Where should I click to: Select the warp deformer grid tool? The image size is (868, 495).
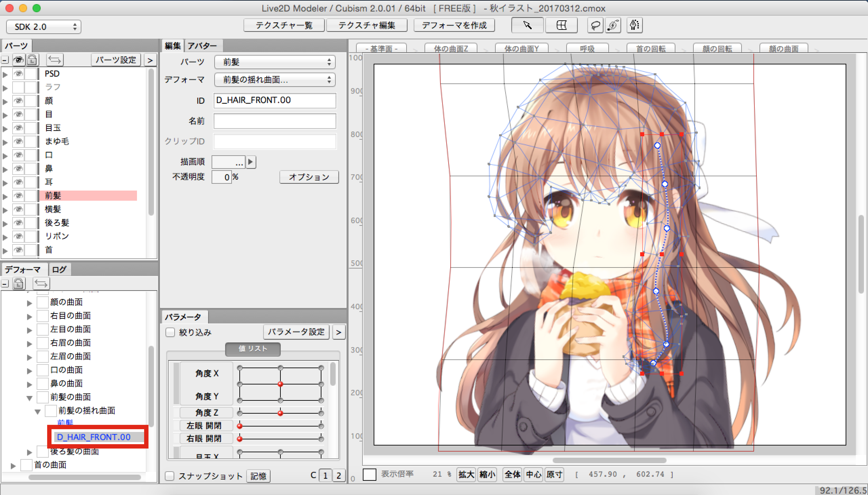pyautogui.click(x=561, y=25)
